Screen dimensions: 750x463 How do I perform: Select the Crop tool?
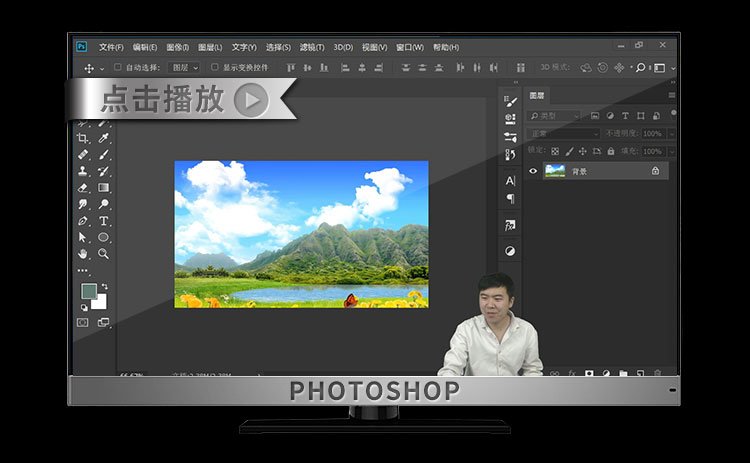tap(83, 138)
